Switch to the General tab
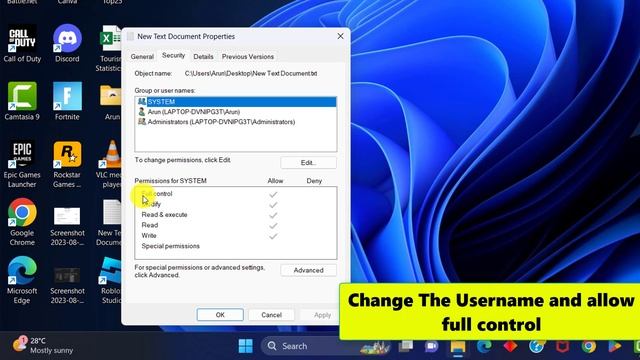This screenshot has height=360, width=640. tap(142, 57)
